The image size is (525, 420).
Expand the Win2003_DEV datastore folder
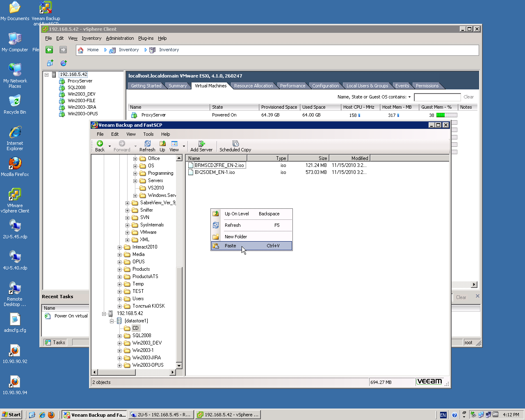[120, 343]
